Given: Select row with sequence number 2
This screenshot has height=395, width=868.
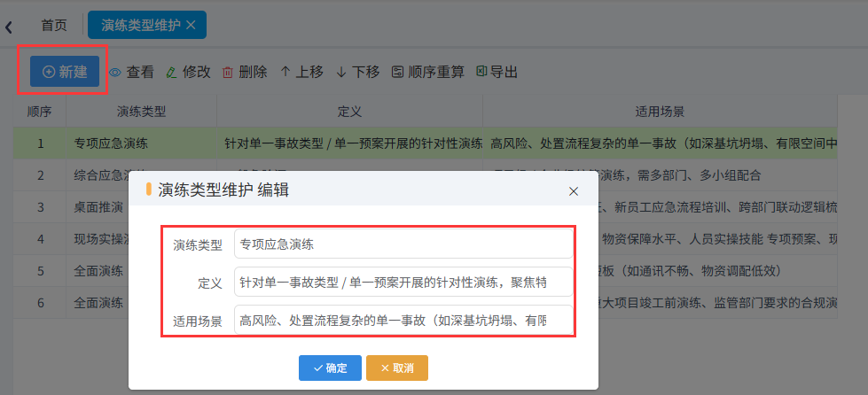Looking at the screenshot, I should pyautogui.click(x=40, y=175).
